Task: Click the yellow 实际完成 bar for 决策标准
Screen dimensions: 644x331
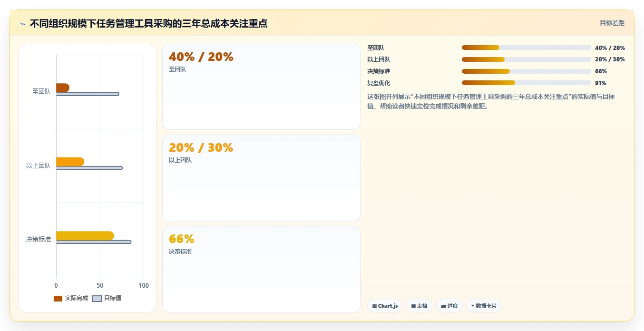Action: coord(85,236)
